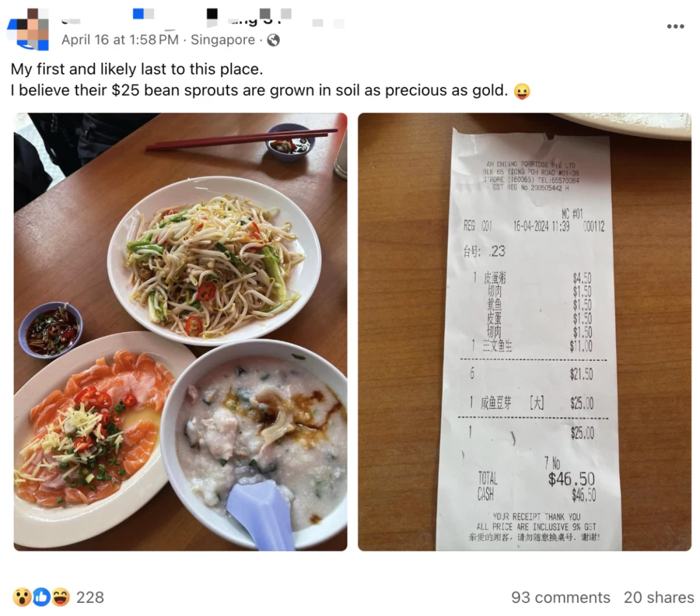This screenshot has width=700, height=616.
Task: Click the porridge bowl in photo
Action: pos(258,444)
